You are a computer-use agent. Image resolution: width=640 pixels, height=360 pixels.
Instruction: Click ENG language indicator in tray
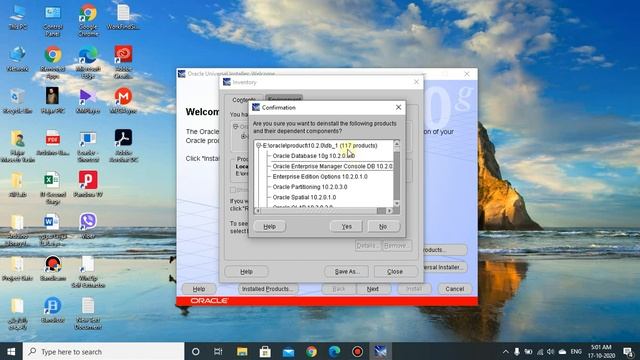[x=576, y=351]
